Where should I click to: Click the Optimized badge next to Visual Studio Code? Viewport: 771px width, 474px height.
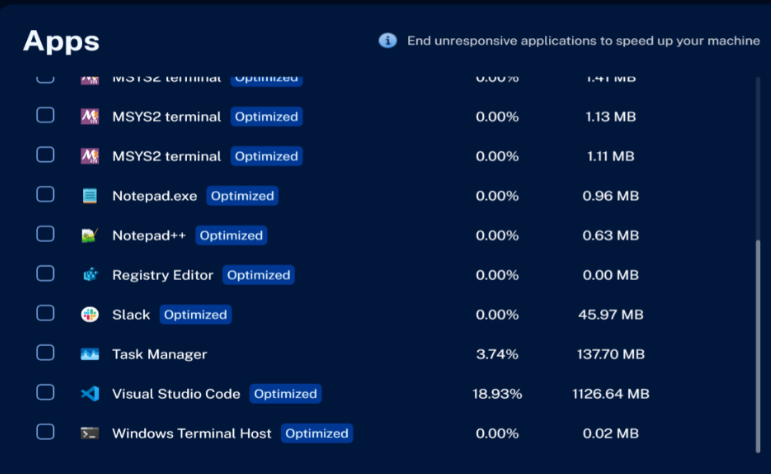[286, 393]
